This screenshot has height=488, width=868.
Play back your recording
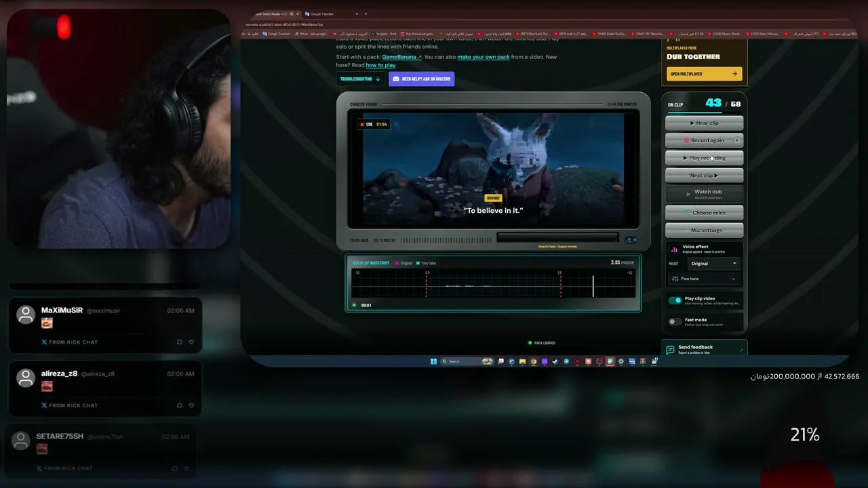[704, 158]
